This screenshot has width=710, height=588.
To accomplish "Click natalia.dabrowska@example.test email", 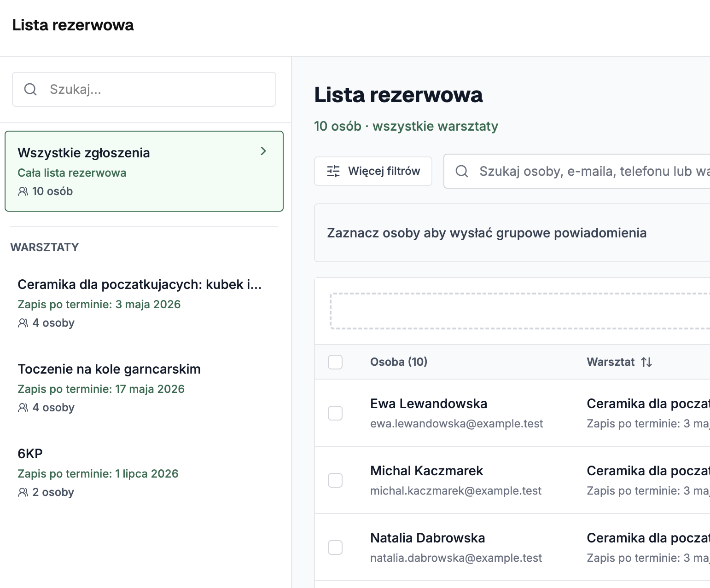I will 456,558.
